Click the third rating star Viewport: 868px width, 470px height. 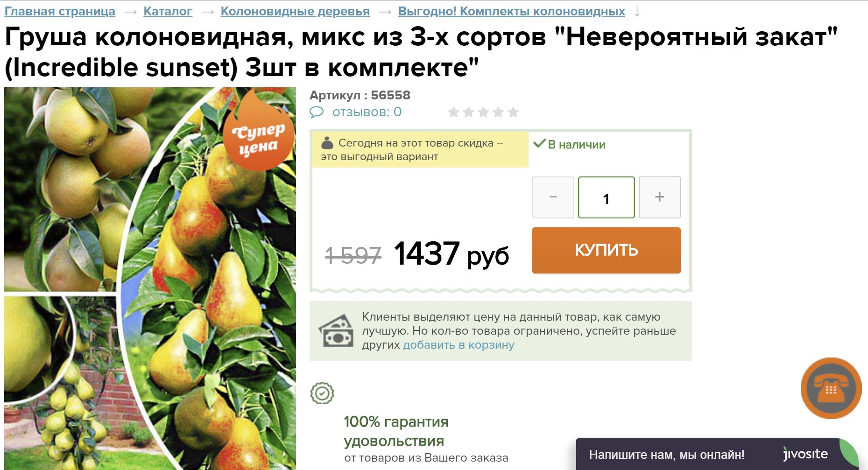483,112
